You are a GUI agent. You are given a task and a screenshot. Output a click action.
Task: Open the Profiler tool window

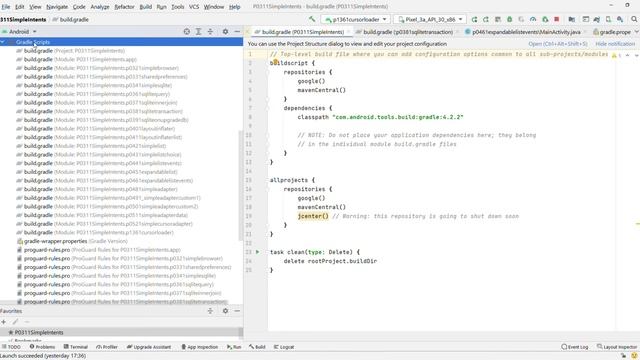click(x=107, y=347)
